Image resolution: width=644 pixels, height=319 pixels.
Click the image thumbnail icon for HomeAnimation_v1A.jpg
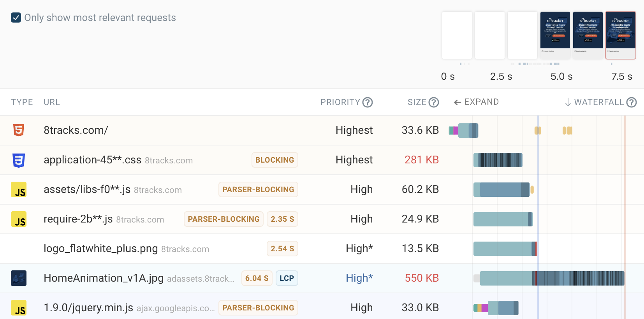click(19, 278)
